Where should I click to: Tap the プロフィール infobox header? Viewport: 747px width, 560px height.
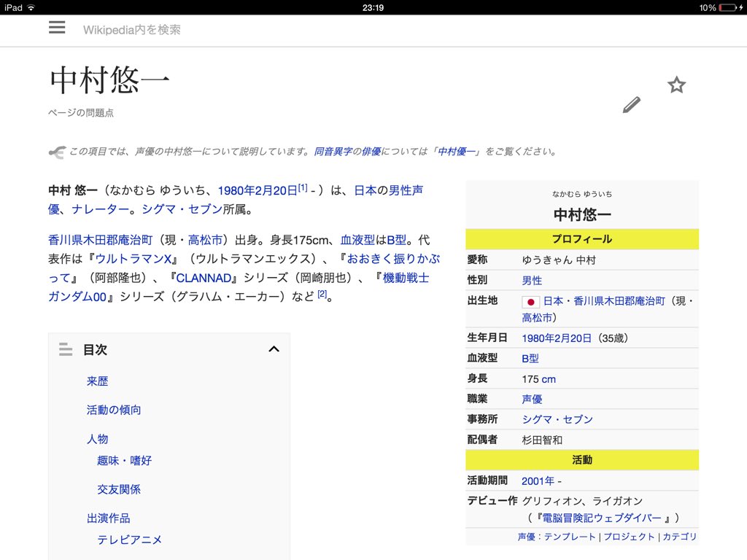pos(582,239)
